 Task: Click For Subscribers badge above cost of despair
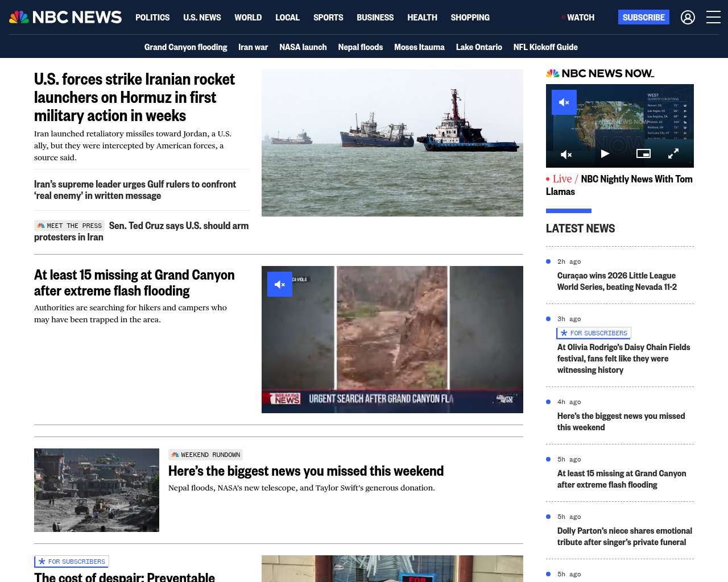(x=72, y=562)
